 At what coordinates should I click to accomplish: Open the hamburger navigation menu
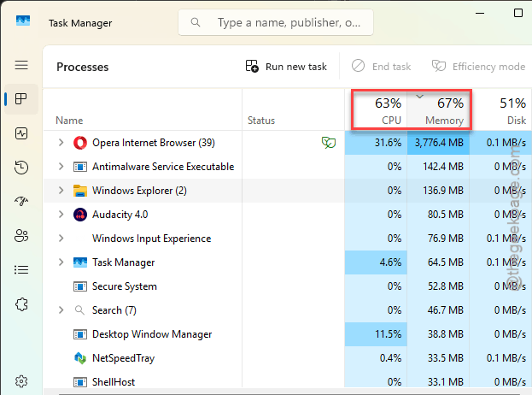pyautogui.click(x=21, y=65)
